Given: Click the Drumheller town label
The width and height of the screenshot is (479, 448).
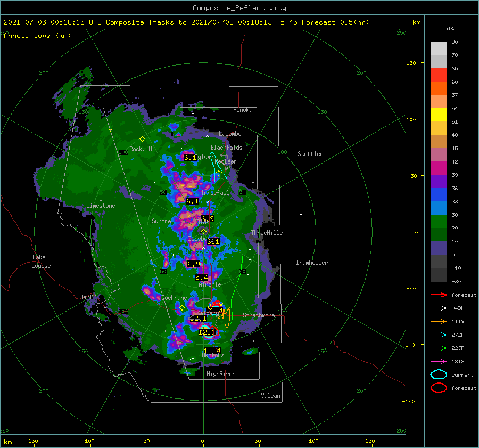Looking at the screenshot, I should tap(312, 263).
